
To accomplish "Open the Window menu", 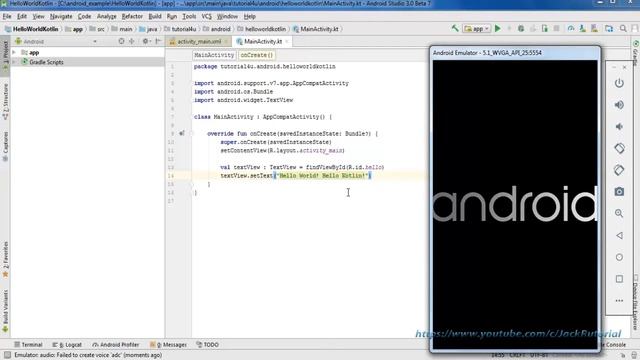I will click(227, 16).
